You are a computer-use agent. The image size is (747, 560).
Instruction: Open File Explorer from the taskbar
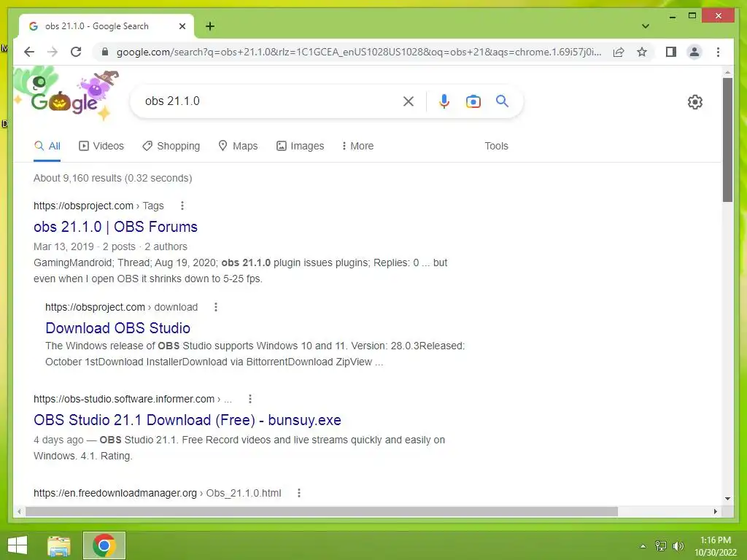click(x=59, y=545)
